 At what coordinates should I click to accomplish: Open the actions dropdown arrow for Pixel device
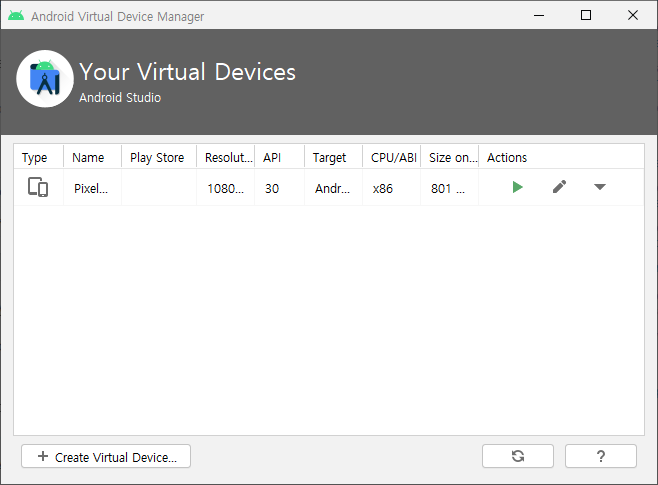tap(600, 187)
